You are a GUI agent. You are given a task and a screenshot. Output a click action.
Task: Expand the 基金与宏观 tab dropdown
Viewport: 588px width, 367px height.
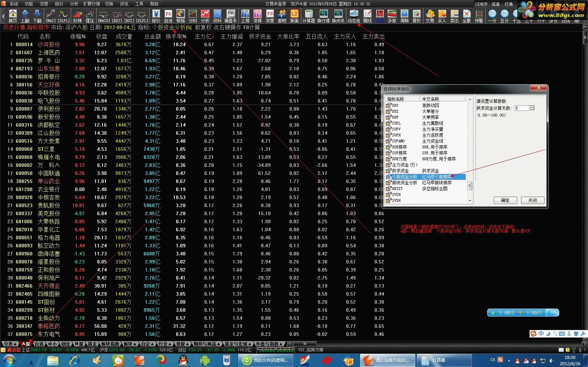coord(250,344)
